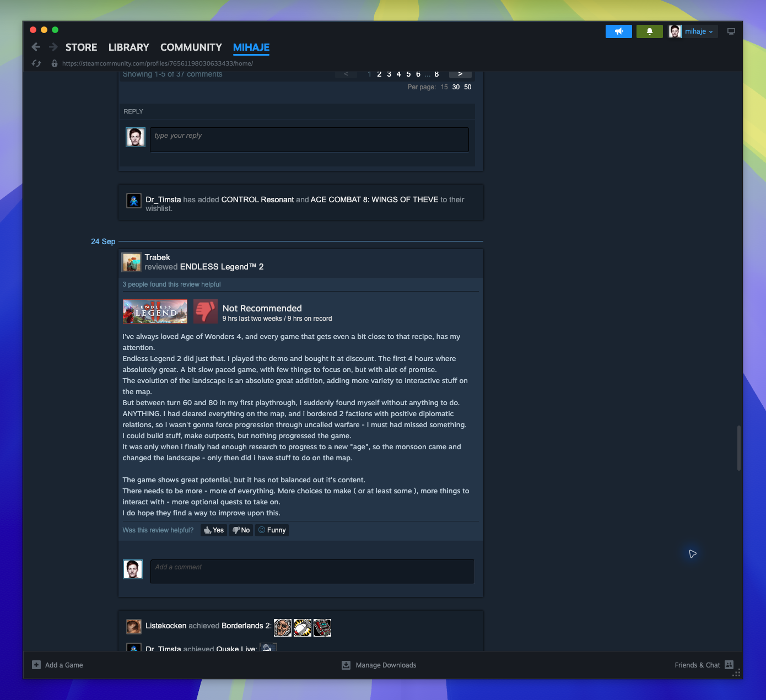Open Trabek's profile name link
This screenshot has width=766, height=700.
pos(157,257)
